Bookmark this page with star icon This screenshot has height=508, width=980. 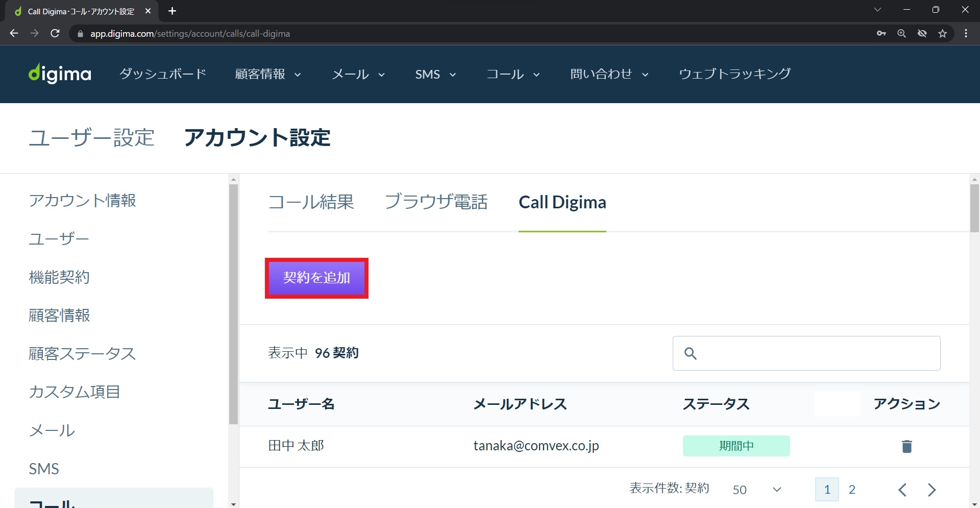(x=943, y=33)
